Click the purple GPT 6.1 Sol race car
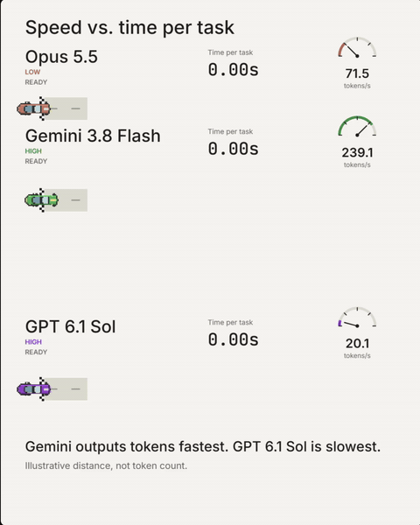The width and height of the screenshot is (420, 525). click(x=33, y=389)
